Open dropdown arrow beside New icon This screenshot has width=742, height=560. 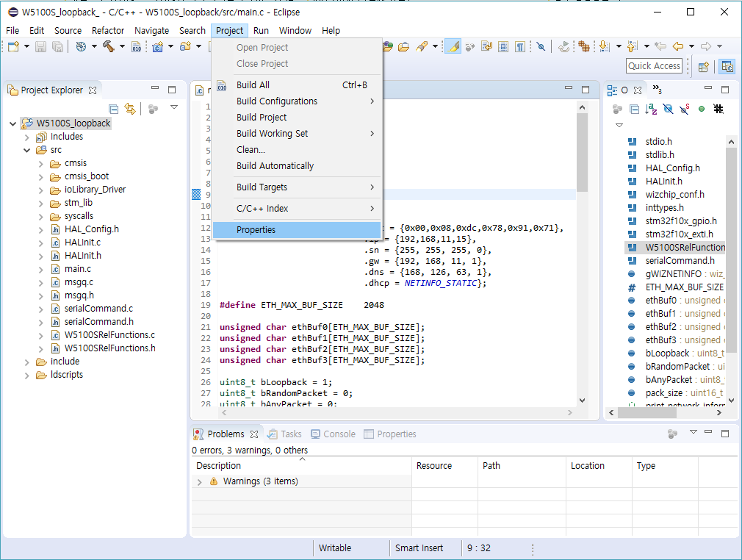[26, 46]
